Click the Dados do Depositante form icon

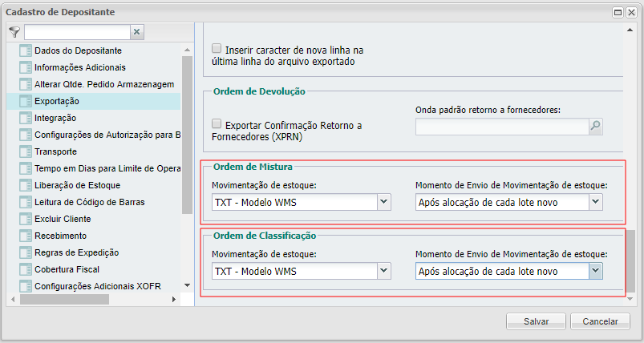(25, 50)
